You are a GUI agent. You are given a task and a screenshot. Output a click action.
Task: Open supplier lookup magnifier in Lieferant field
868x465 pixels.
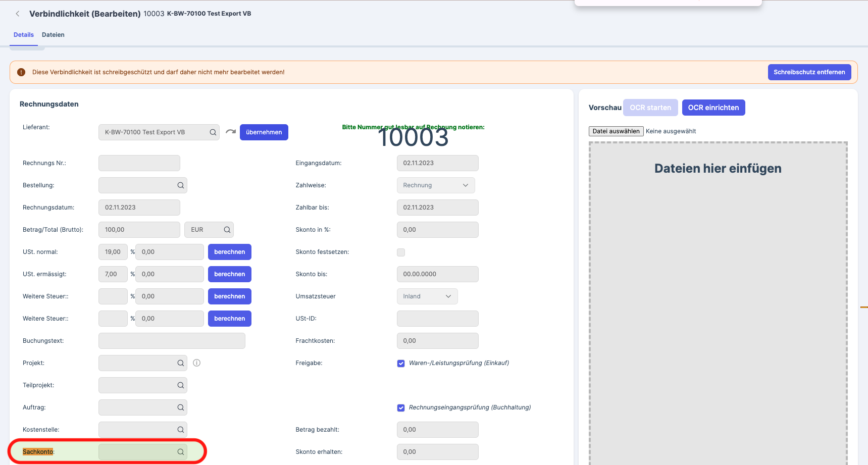pyautogui.click(x=213, y=132)
